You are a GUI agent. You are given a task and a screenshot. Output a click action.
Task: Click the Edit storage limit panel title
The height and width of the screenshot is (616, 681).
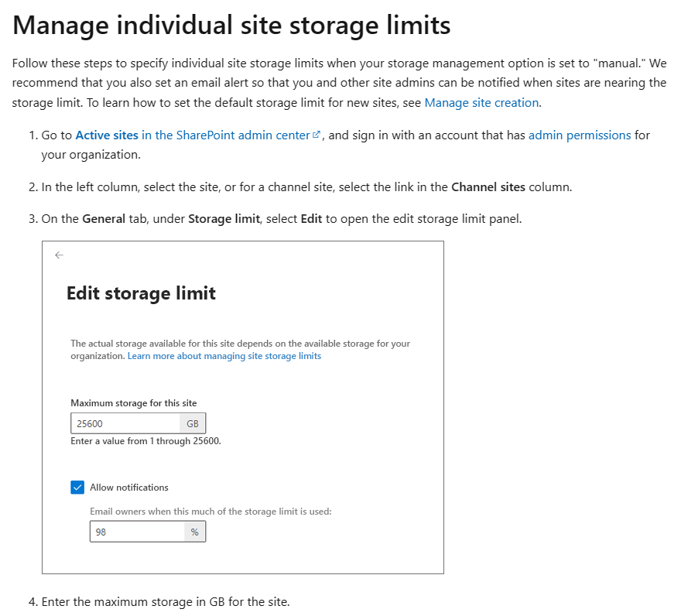(141, 293)
